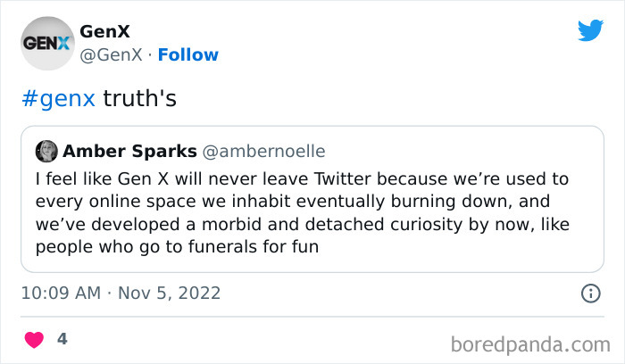The width and height of the screenshot is (625, 364).
Task: Open the quoted tweet's first text line
Action: [303, 177]
